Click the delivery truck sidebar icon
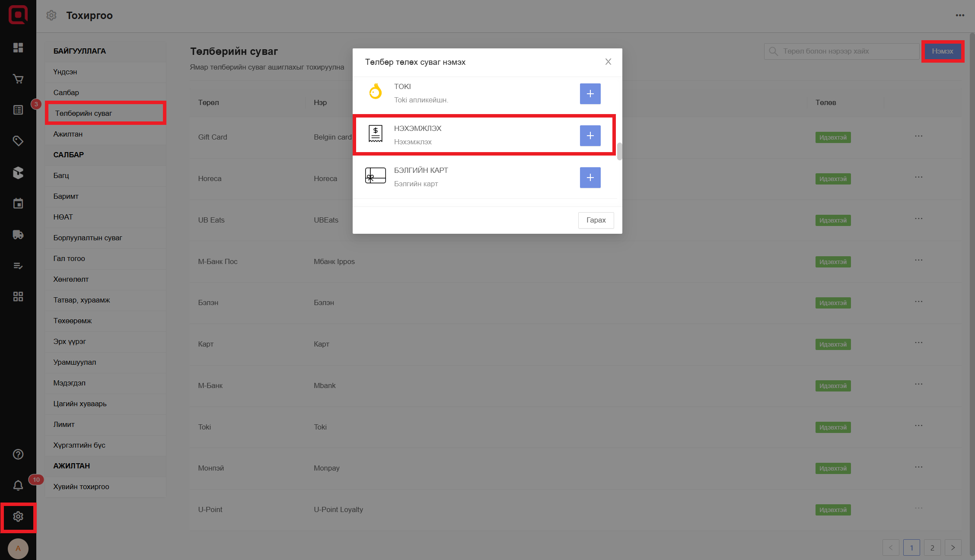Image resolution: width=975 pixels, height=560 pixels. tap(18, 235)
